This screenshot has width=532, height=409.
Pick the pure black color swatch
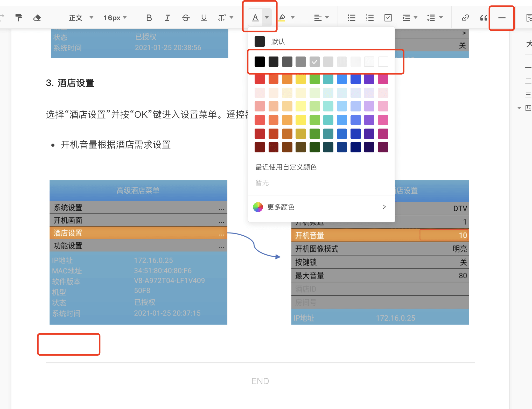click(x=260, y=62)
